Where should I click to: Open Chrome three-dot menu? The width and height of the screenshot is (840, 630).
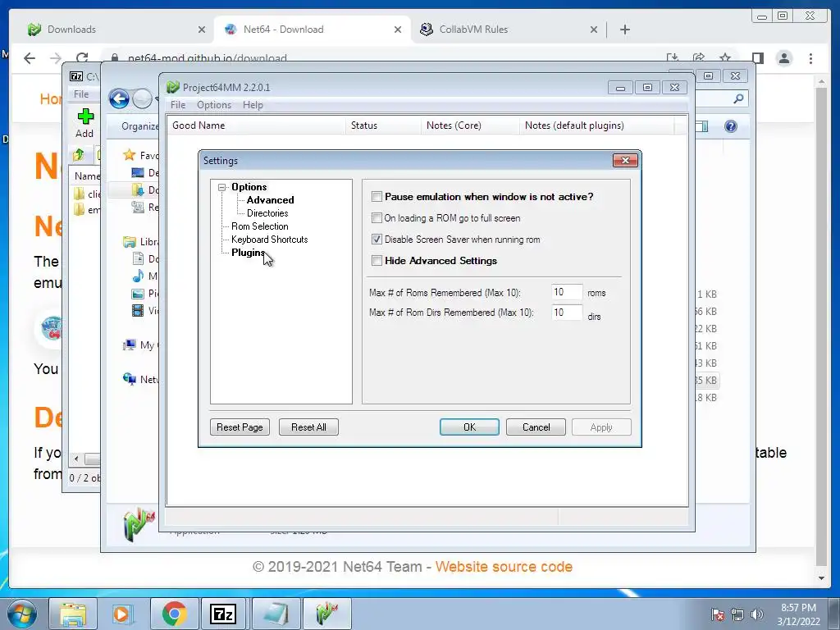click(811, 58)
